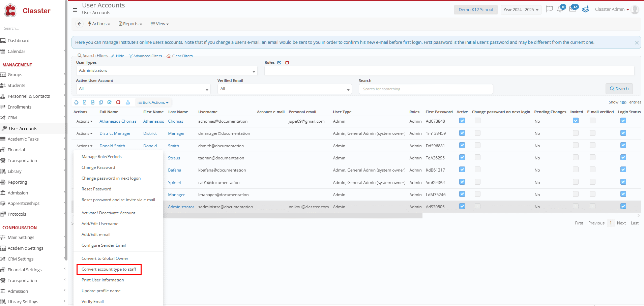Close the blue info banner
Image resolution: width=644 pixels, height=306 pixels.
click(x=637, y=42)
